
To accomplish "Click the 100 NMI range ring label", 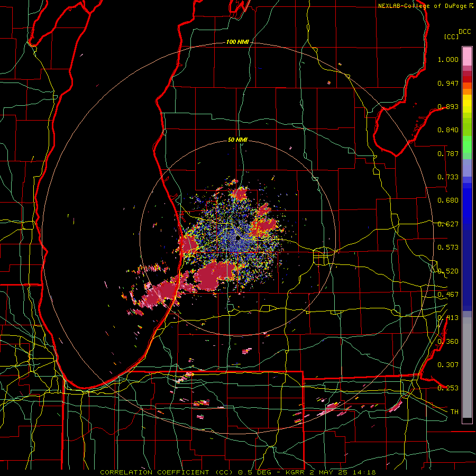I will [x=237, y=42].
